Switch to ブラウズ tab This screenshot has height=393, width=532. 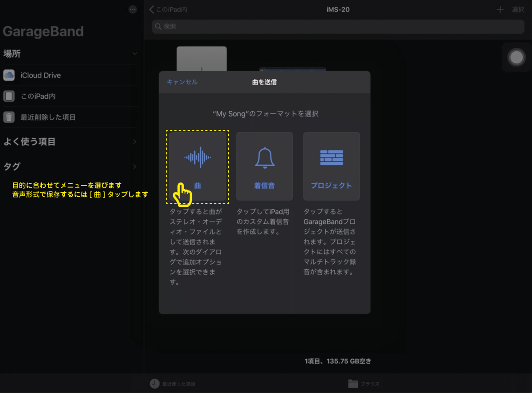click(364, 384)
